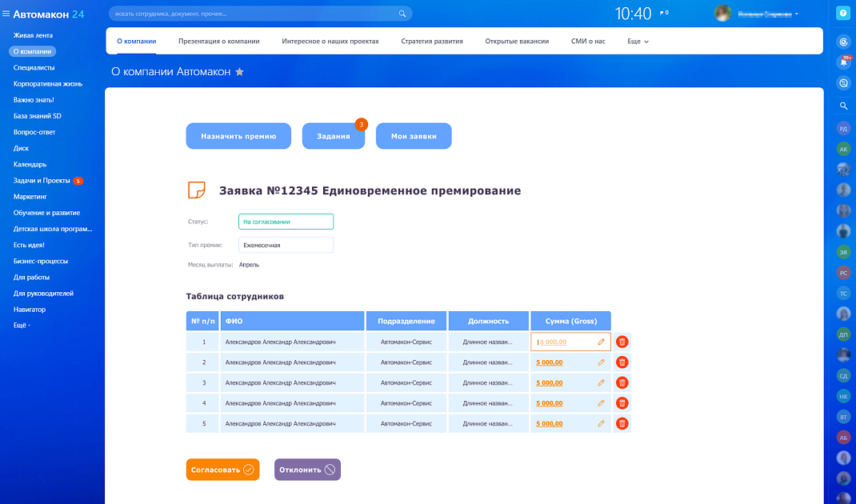Open Задачи и Проекты in left menu

point(42,181)
